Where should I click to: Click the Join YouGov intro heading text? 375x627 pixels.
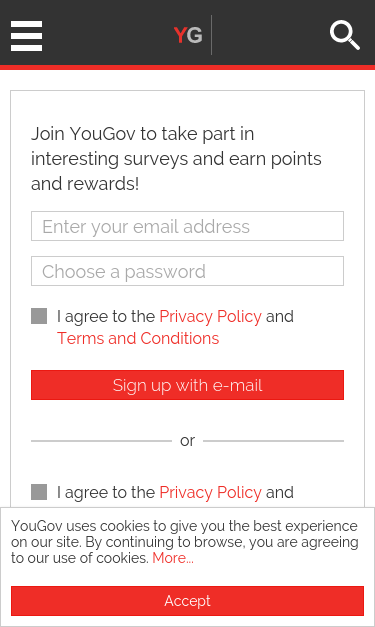tap(176, 158)
